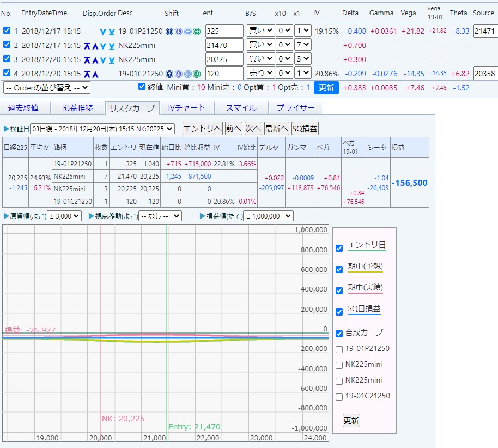
Task: Send order 3 NK225mini to bottom
Action: click(x=112, y=60)
